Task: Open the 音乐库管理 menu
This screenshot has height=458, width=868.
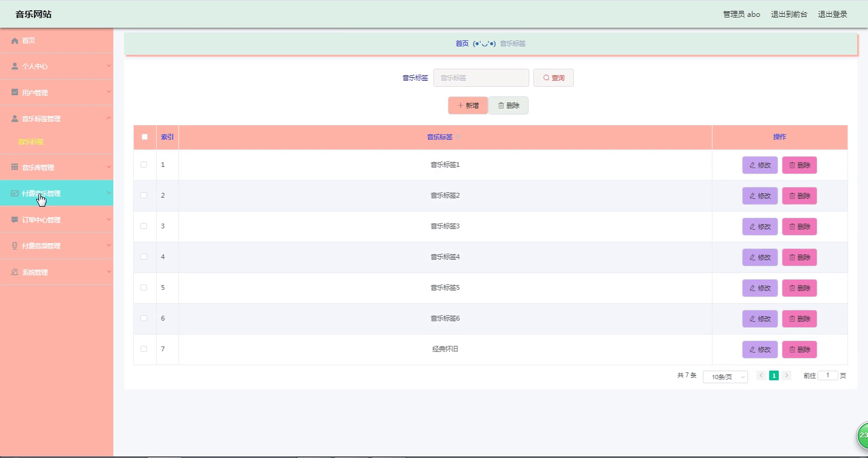Action: coord(57,167)
